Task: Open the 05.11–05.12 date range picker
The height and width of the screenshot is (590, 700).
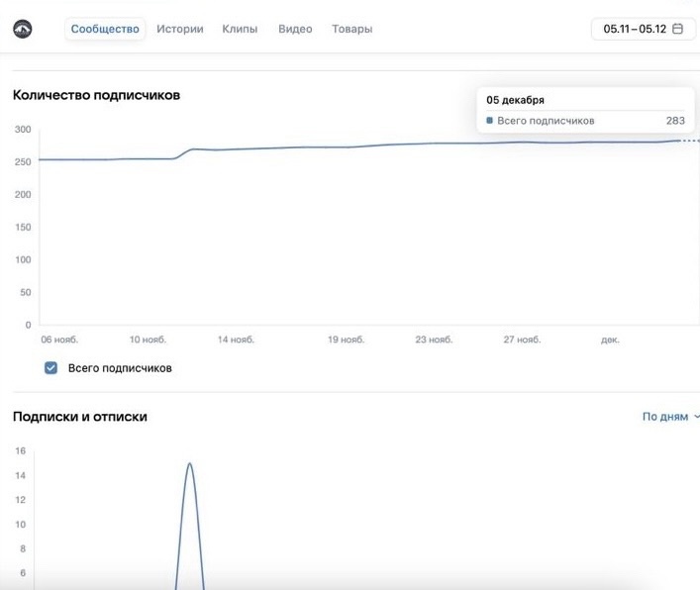Action: pos(644,29)
